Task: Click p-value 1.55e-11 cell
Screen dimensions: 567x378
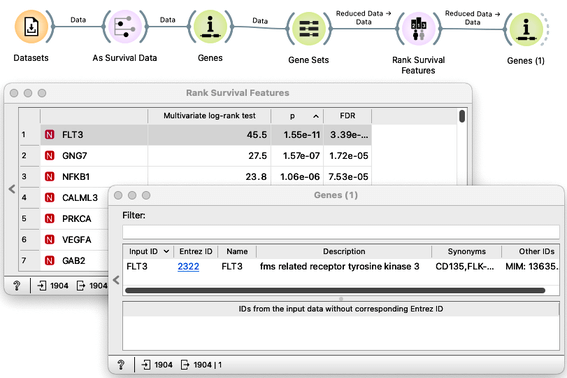Action: click(x=297, y=135)
